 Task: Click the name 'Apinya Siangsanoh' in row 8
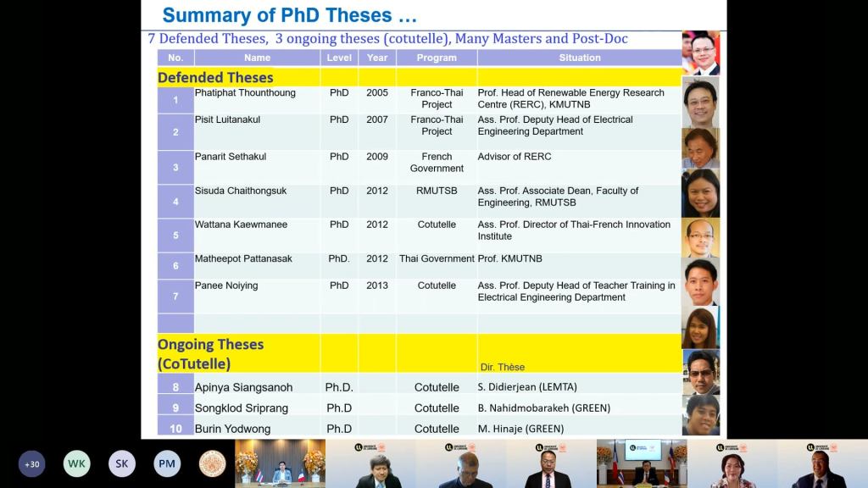pyautogui.click(x=243, y=387)
